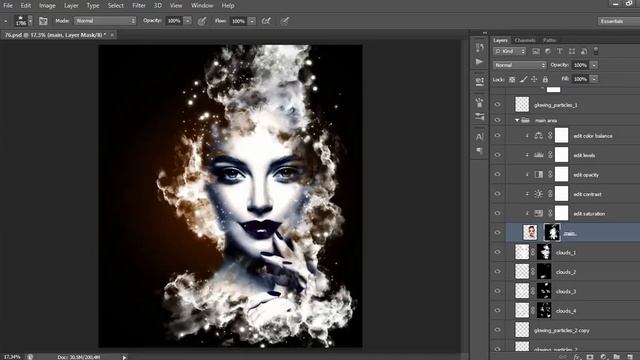
Task: Toggle the Brush panel icon in options bar
Action: click(x=43, y=21)
